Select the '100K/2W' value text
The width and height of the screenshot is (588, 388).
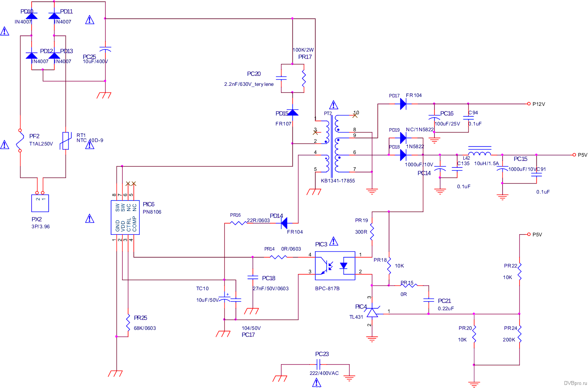[303, 50]
